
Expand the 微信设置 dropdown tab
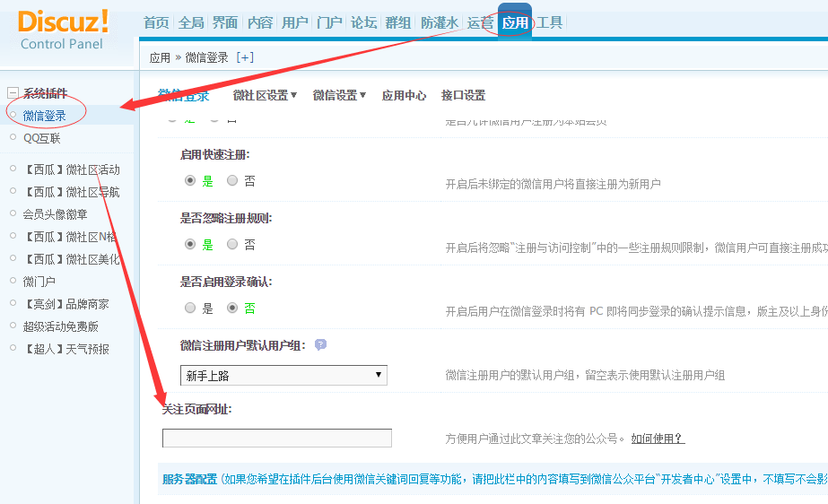pyautogui.click(x=339, y=96)
